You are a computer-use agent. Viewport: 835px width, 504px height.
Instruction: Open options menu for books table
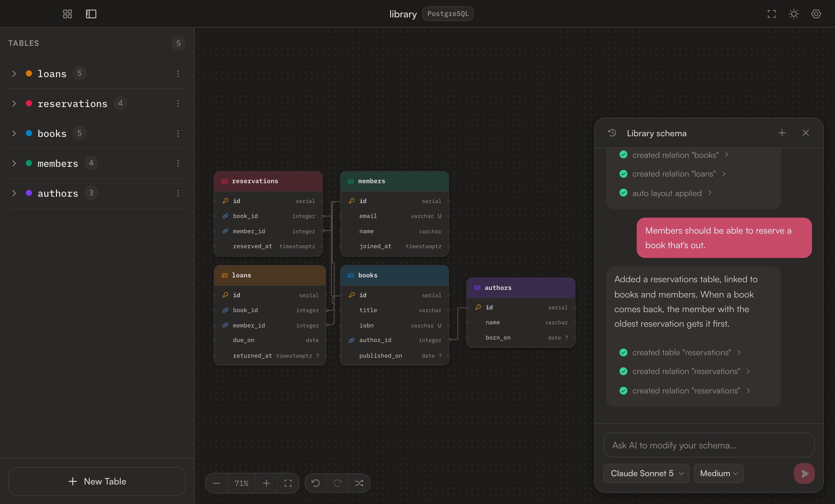click(x=178, y=133)
